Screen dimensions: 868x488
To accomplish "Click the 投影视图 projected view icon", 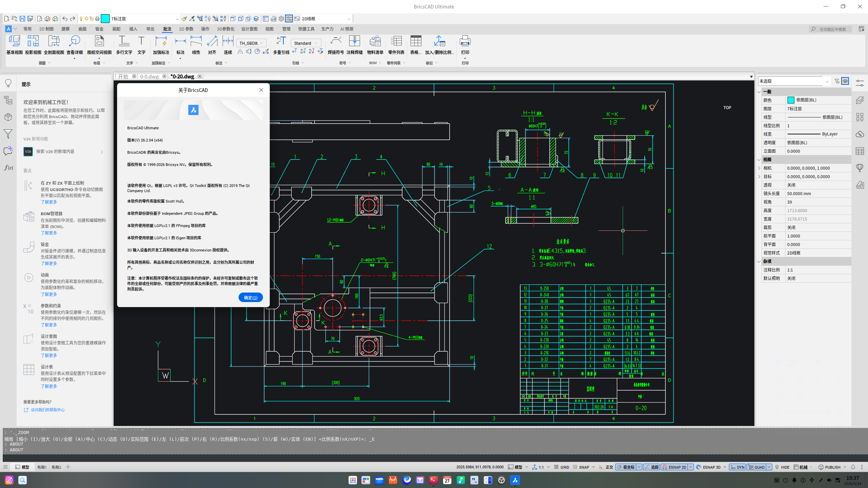I will (x=33, y=45).
